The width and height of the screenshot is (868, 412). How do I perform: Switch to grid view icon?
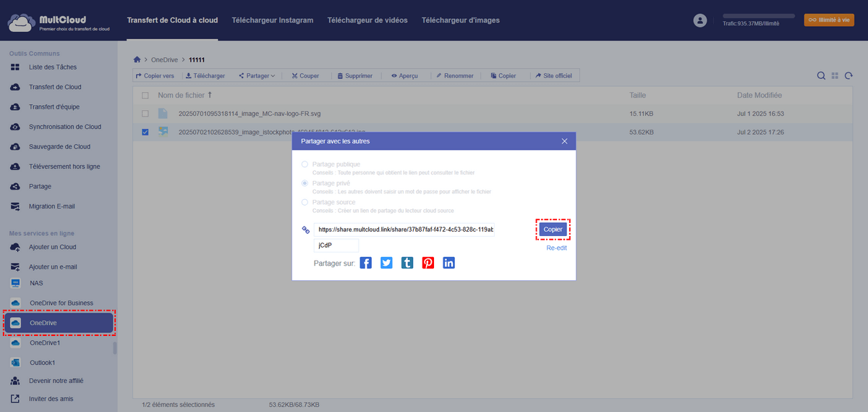(835, 75)
